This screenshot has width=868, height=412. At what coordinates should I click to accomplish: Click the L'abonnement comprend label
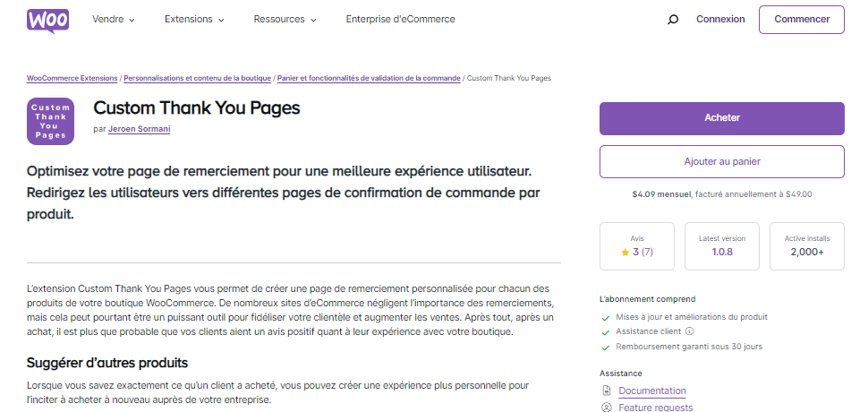(x=648, y=299)
